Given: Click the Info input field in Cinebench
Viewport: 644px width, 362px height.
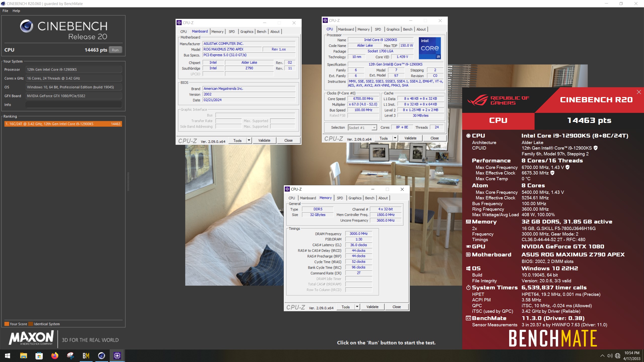Looking at the screenshot, I should (x=74, y=105).
